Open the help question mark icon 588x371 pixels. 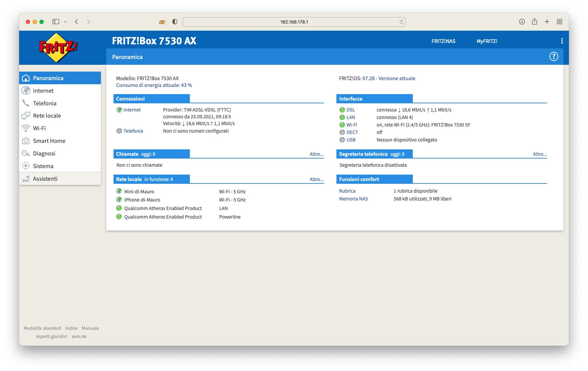pos(554,57)
